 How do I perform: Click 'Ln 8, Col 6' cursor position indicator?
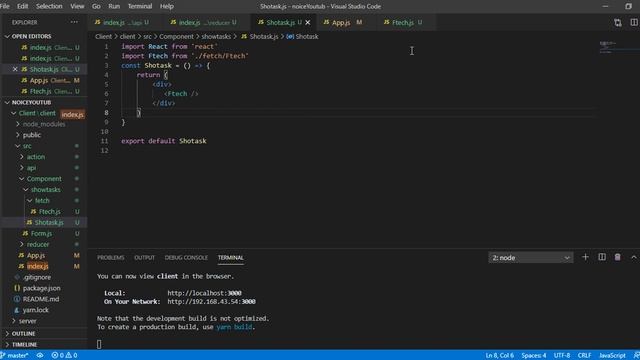pyautogui.click(x=500, y=356)
